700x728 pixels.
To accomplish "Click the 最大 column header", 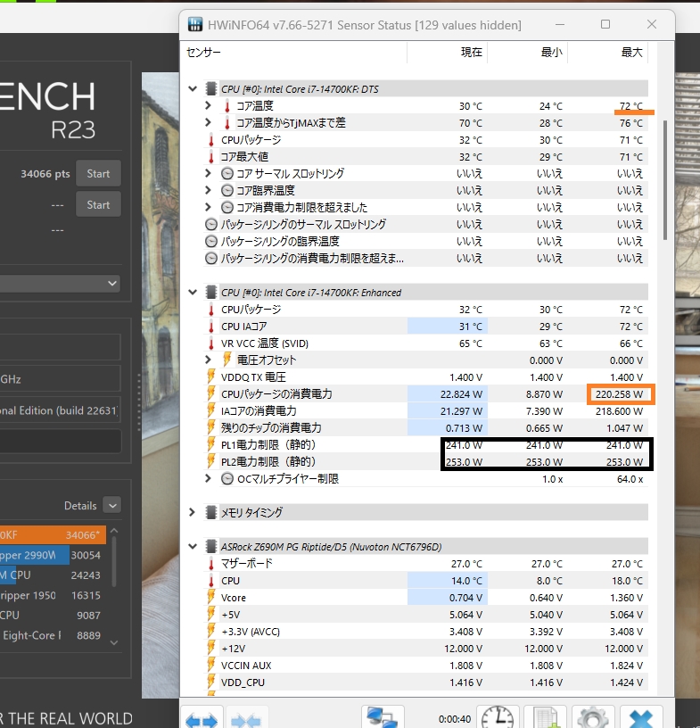I will coord(631,53).
